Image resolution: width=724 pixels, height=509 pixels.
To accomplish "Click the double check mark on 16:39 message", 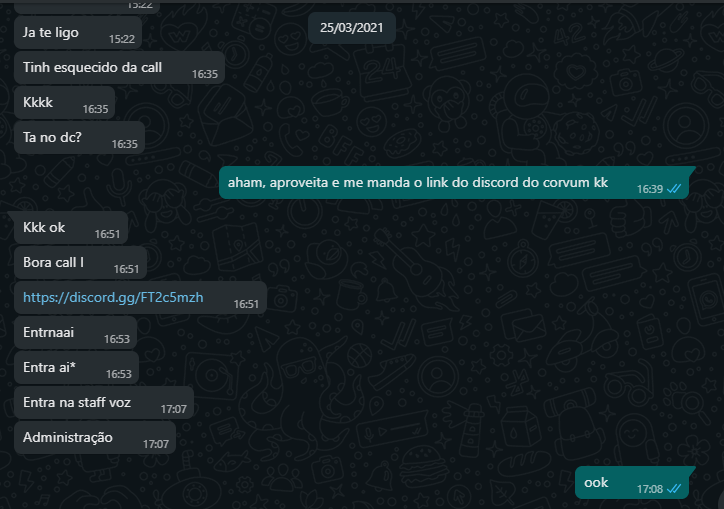I will click(674, 189).
